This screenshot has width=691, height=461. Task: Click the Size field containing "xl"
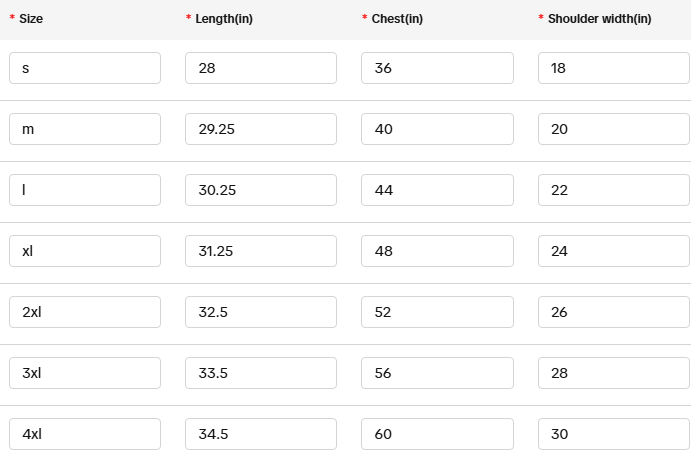tap(85, 251)
